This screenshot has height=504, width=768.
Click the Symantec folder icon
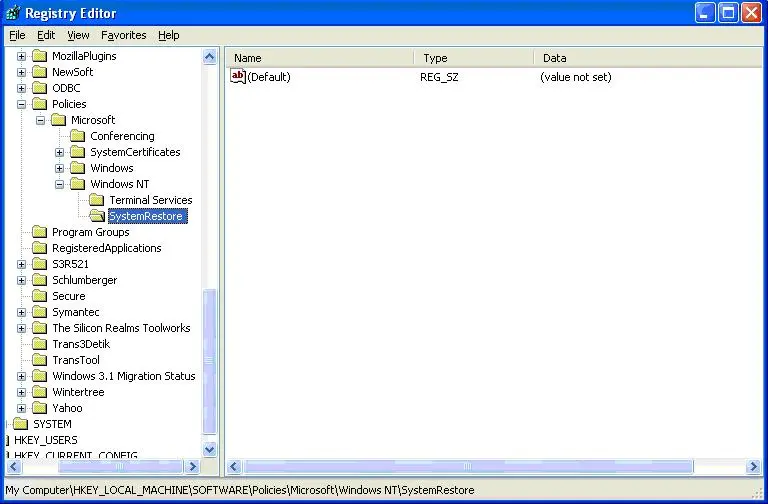[x=40, y=312]
